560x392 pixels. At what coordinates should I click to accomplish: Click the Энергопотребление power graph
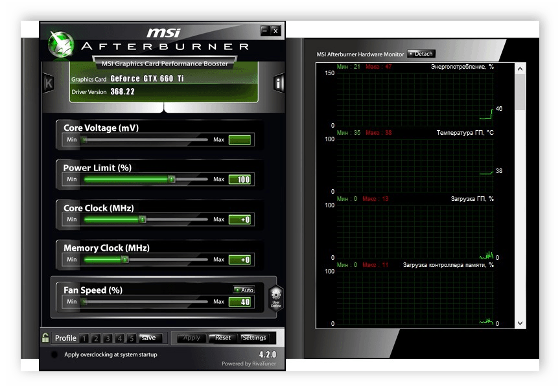coord(415,99)
